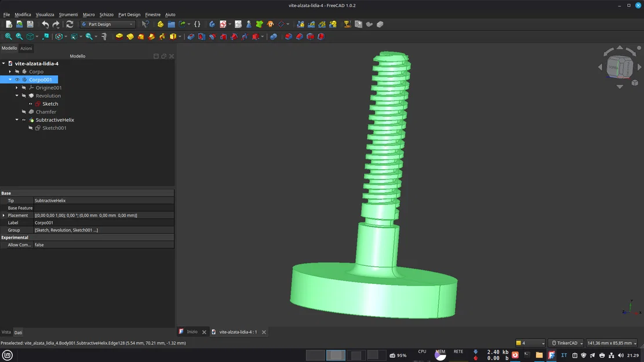Collapse the Revolution tree node

pos(17,96)
